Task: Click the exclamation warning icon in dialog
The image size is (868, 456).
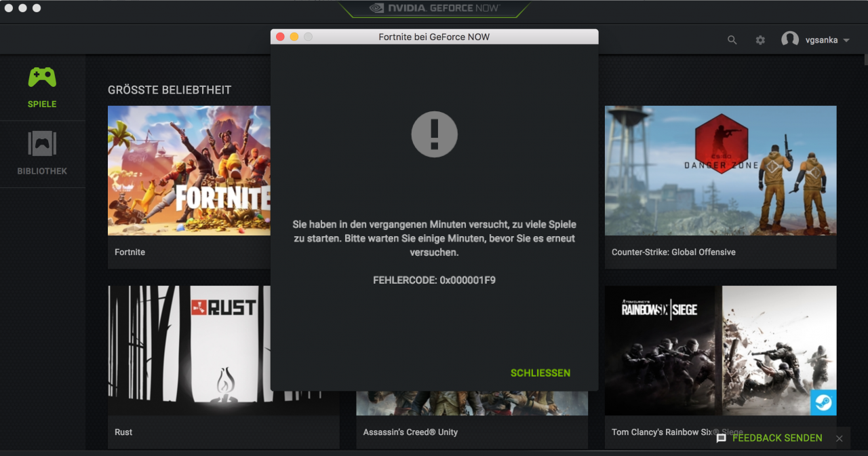Action: 435,134
